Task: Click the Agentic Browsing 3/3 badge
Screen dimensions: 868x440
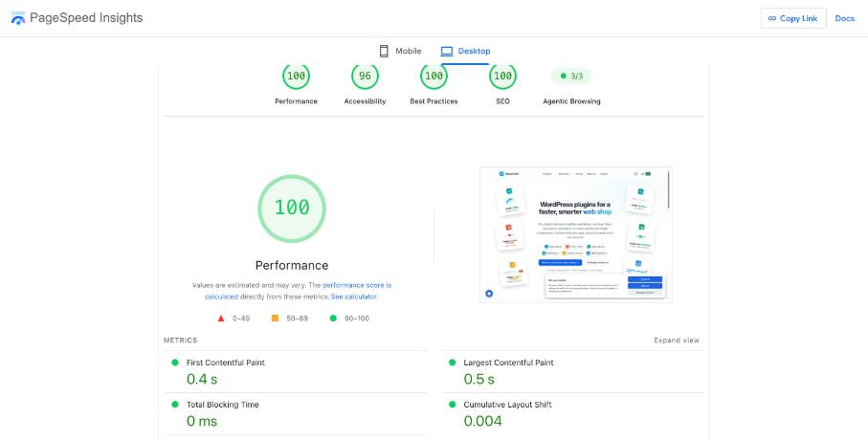Action: click(x=571, y=76)
